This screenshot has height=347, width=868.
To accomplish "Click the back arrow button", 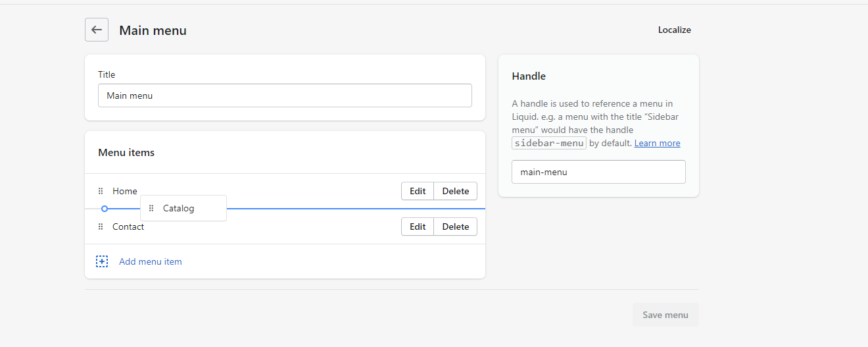I will click(x=97, y=30).
